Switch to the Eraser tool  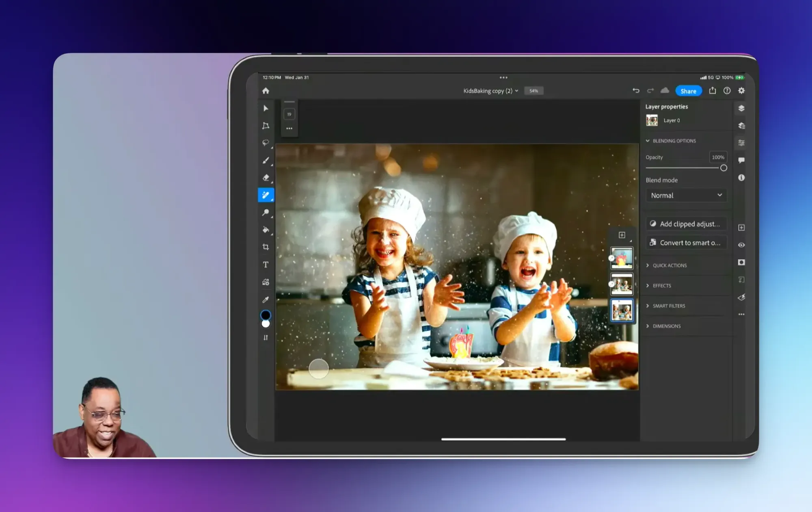266,177
